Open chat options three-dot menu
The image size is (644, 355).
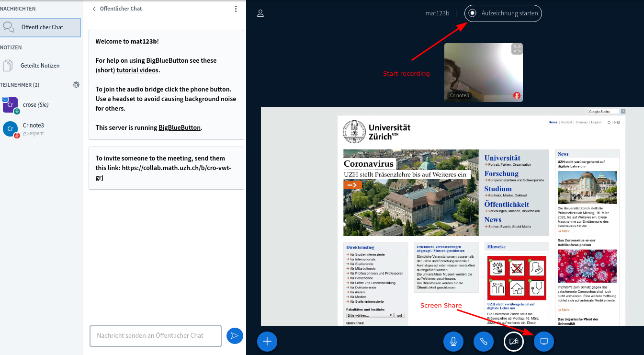(x=236, y=9)
